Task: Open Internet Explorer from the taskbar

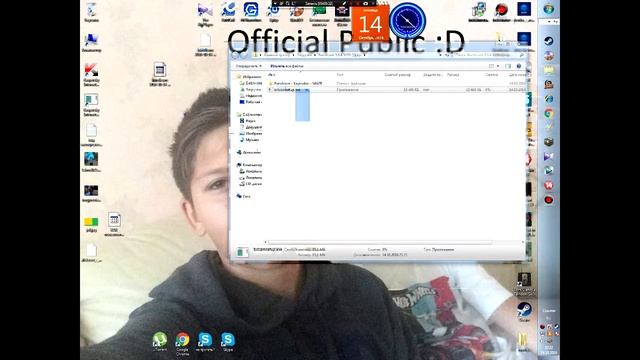Action: pos(549,99)
